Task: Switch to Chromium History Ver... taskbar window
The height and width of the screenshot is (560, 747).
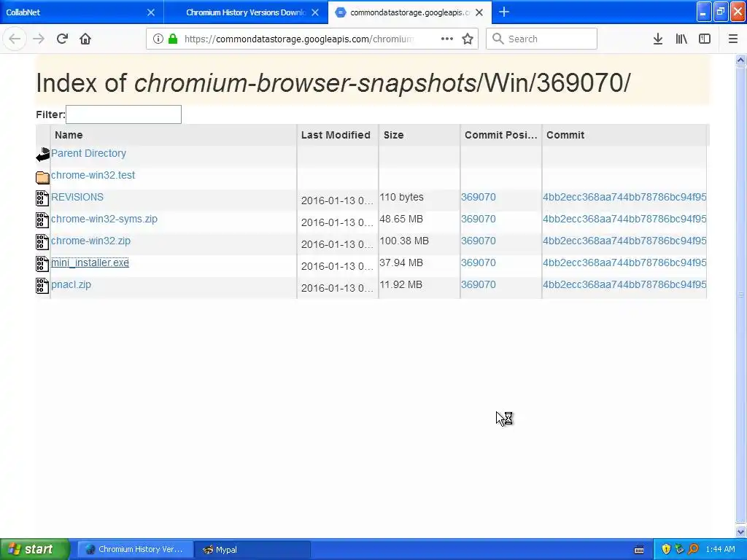Action: point(135,550)
